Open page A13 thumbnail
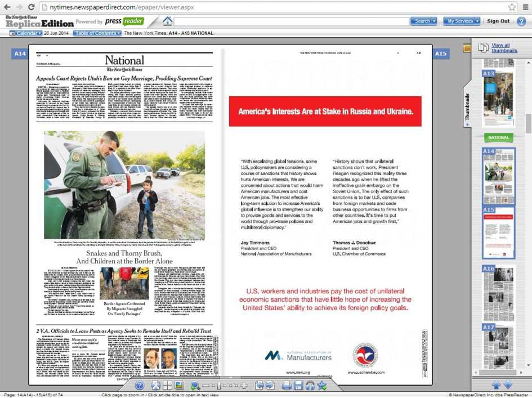 498,99
